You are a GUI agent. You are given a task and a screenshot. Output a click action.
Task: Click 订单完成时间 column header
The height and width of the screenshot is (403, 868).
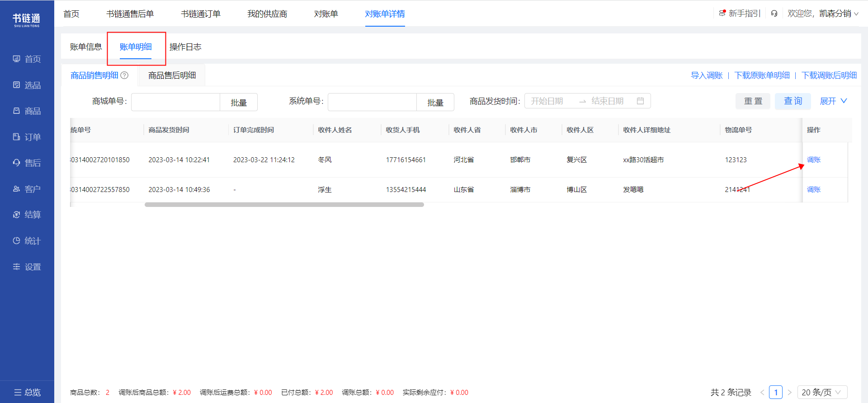pyautogui.click(x=254, y=130)
